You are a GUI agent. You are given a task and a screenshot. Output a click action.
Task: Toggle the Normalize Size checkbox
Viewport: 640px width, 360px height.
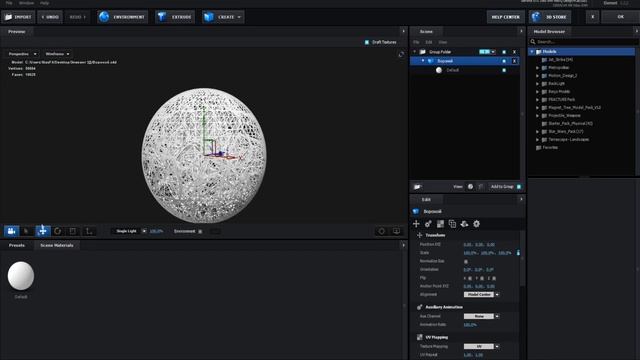466,261
